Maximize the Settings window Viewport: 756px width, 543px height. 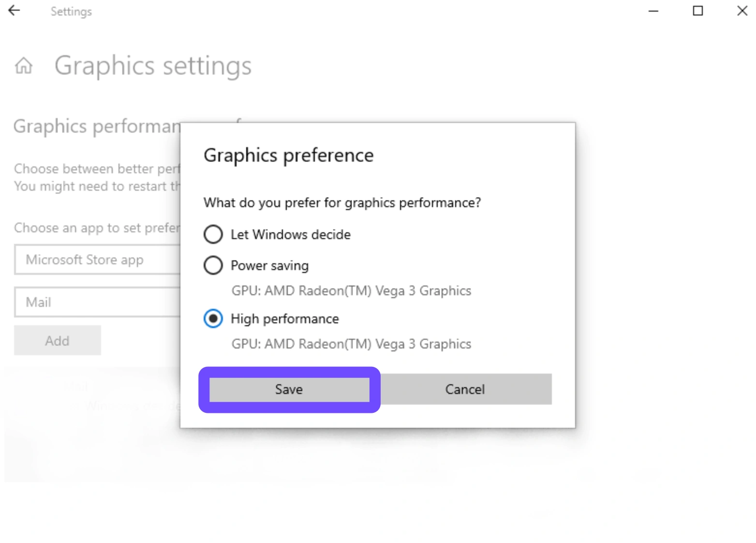(697, 11)
